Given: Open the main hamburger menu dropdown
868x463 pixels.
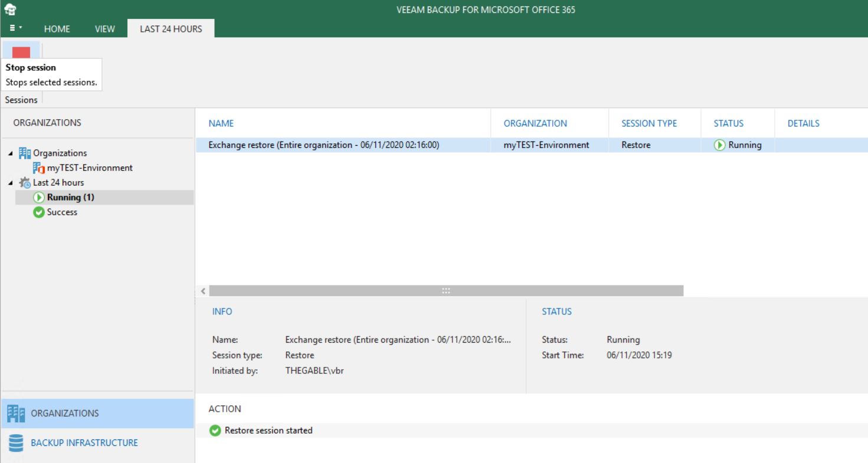Looking at the screenshot, I should (16, 28).
